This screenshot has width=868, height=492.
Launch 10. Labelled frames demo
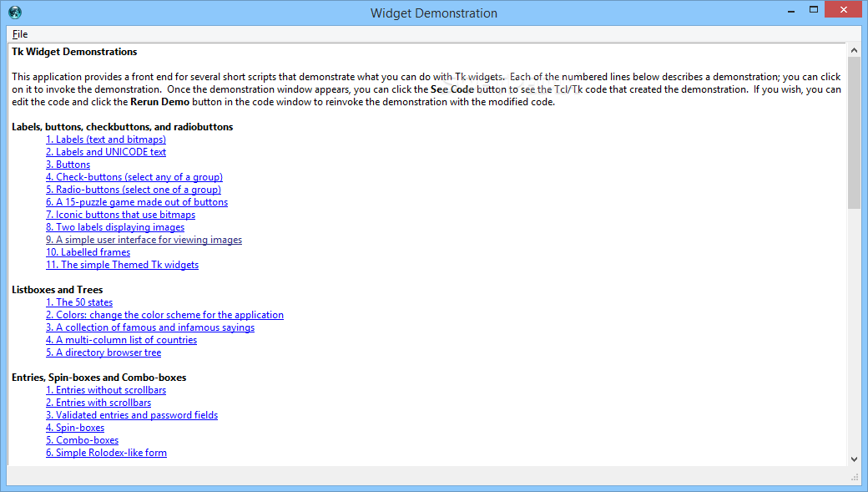[x=88, y=252]
